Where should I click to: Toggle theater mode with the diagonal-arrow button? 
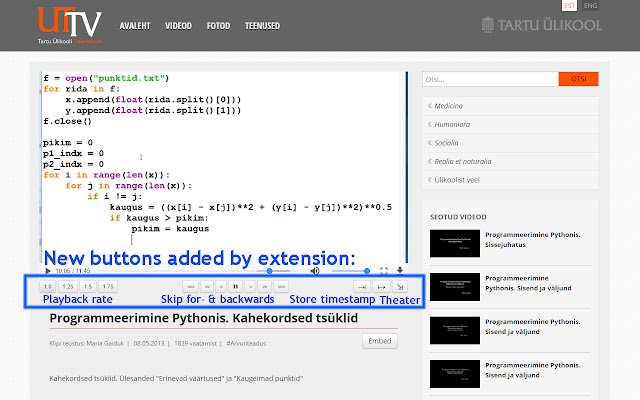coord(400,287)
